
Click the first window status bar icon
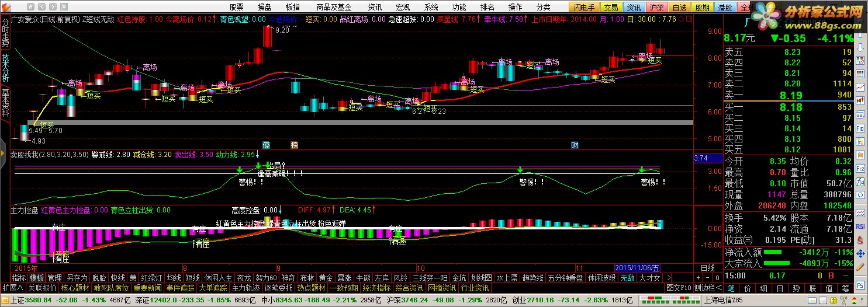tap(813, 301)
